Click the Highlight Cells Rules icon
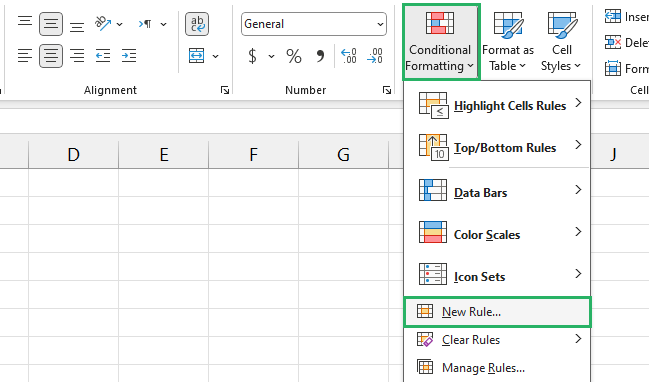Screen dimensions: 649x382 (433, 106)
